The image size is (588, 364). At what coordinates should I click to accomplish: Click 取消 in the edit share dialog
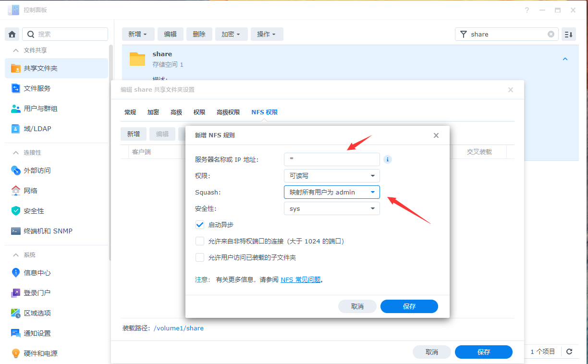pos(432,352)
